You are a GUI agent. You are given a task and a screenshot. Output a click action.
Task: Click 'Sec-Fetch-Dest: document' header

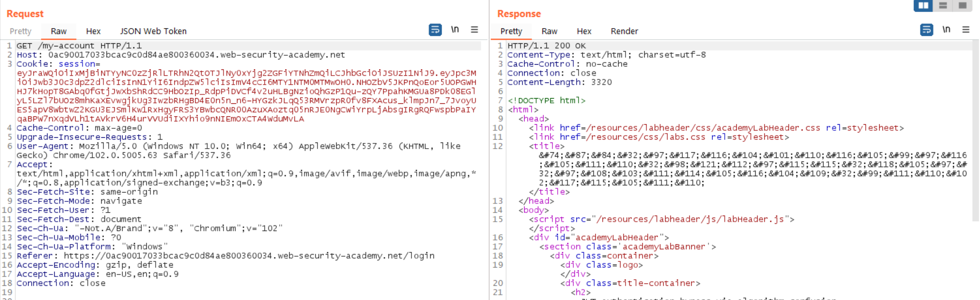[x=79, y=219]
